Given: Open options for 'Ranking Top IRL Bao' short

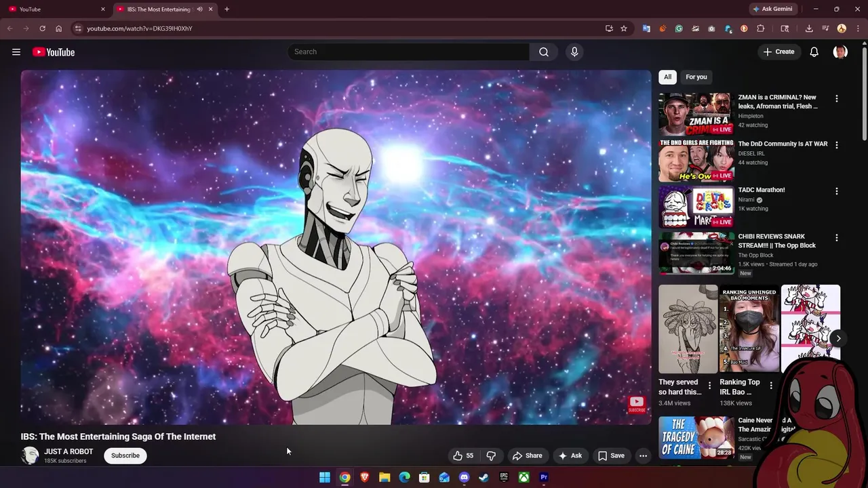Looking at the screenshot, I should [x=771, y=386].
